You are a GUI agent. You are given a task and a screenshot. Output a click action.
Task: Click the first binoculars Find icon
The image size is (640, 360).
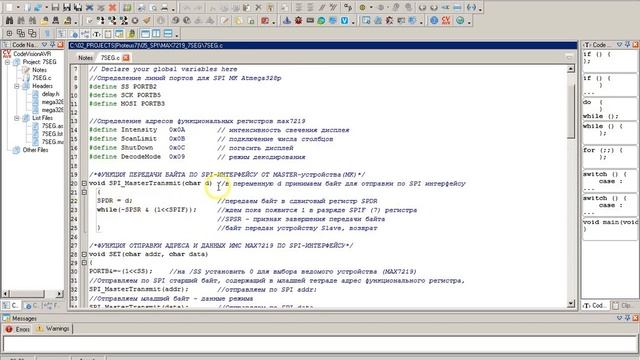pos(9,20)
